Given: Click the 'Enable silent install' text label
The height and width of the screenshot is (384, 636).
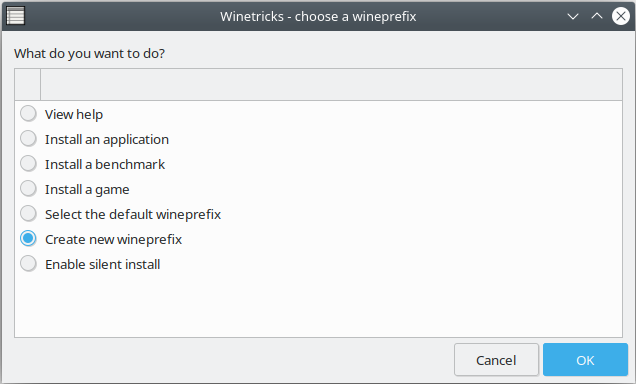Looking at the screenshot, I should pos(102,264).
